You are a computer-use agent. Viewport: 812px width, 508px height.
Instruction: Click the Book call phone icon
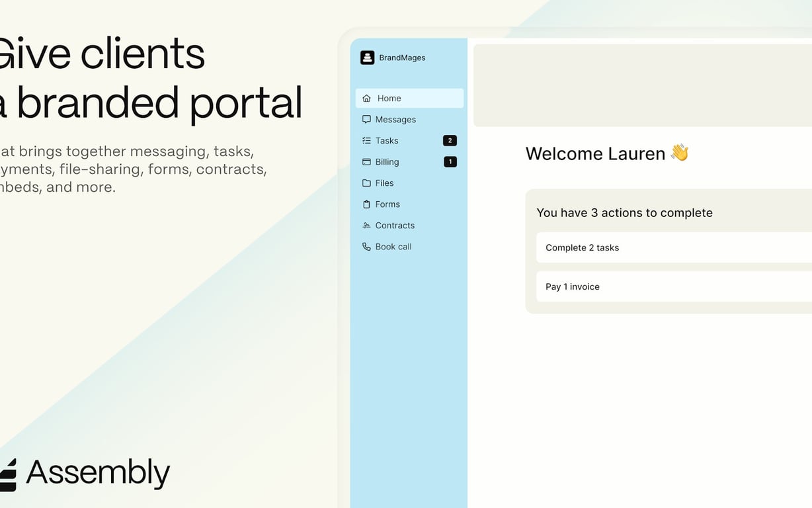366,246
